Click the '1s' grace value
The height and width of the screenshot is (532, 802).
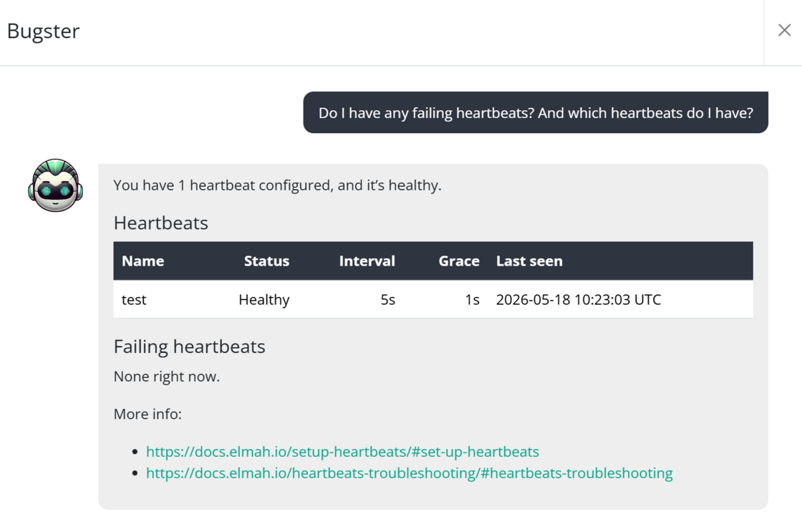[x=472, y=300]
